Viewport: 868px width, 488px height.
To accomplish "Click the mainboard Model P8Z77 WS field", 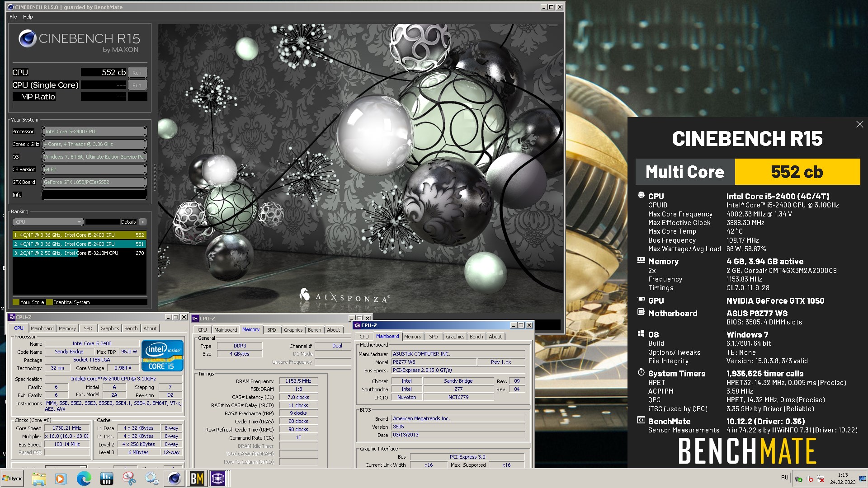I will (434, 362).
